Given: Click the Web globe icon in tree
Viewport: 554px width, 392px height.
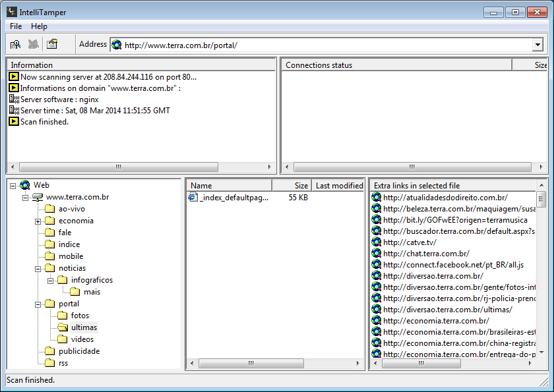Looking at the screenshot, I should coord(25,185).
